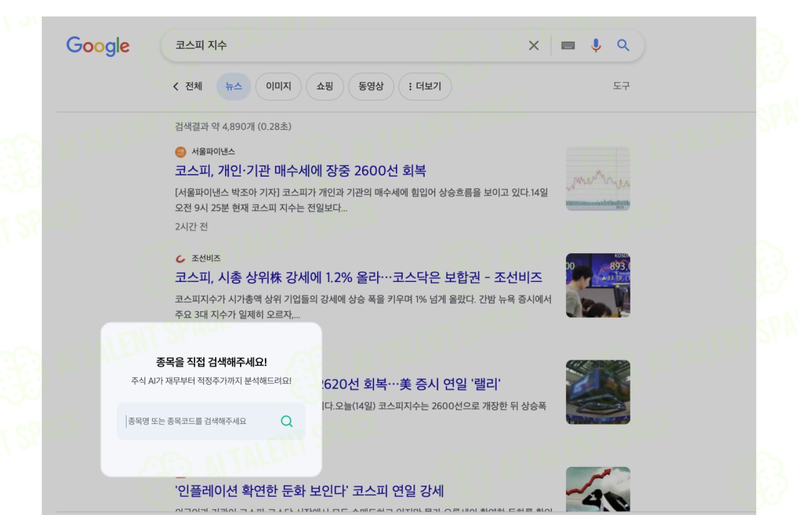This screenshot has height=532, width=798.
Task: Expand the 더보기 menu
Action: [425, 86]
